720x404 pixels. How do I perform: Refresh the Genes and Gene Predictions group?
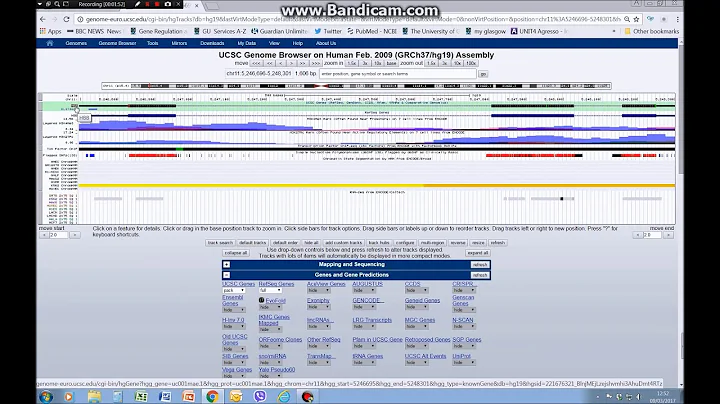point(480,275)
